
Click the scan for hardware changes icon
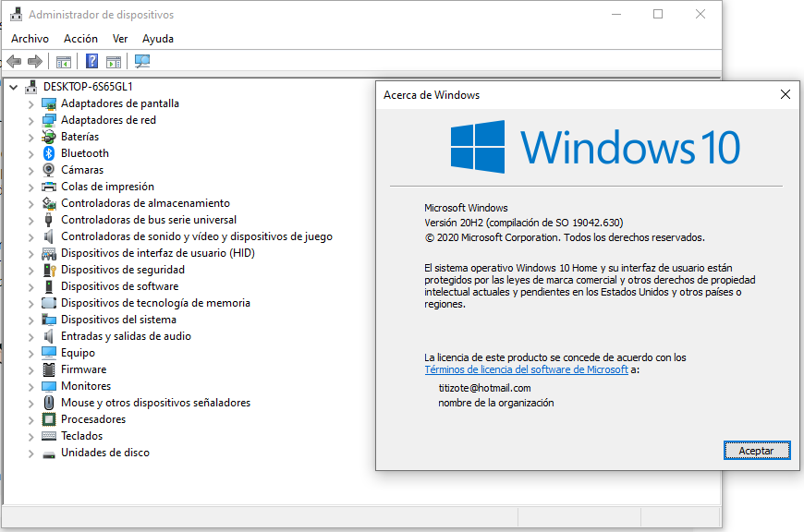(142, 62)
